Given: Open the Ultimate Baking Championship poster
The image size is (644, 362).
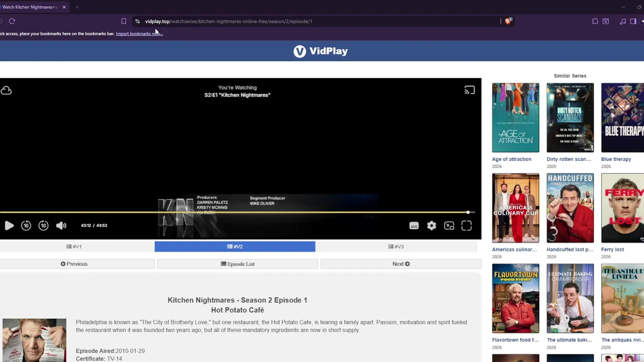Looking at the screenshot, I should [x=570, y=299].
